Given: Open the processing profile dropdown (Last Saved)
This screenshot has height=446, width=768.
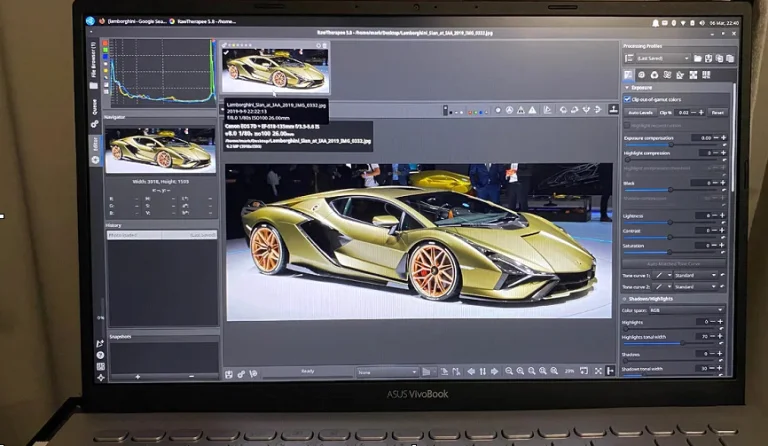Looking at the screenshot, I should coord(663,58).
